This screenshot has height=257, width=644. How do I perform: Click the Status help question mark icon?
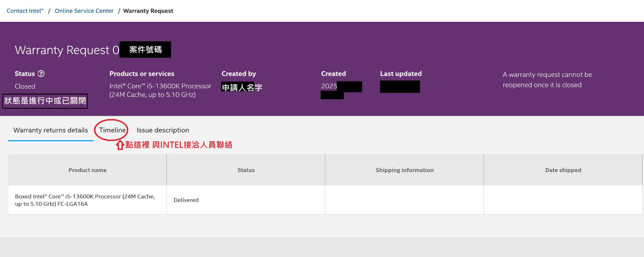pos(41,74)
